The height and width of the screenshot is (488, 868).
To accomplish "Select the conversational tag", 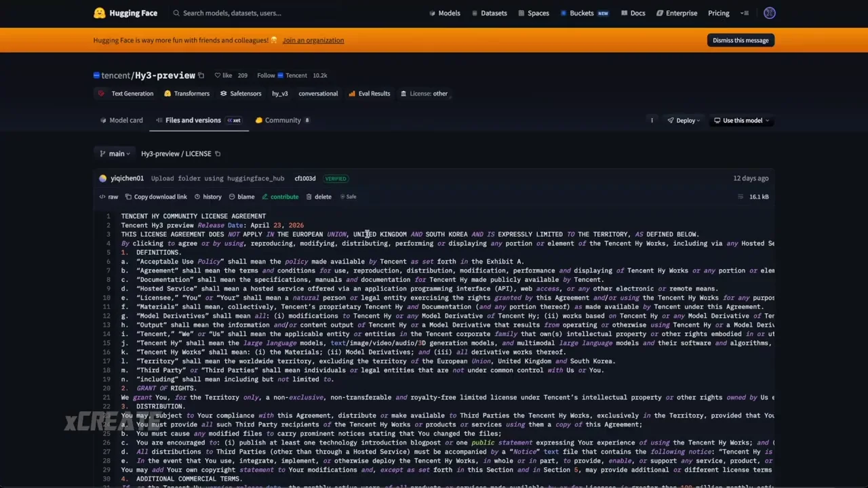I will 318,94.
